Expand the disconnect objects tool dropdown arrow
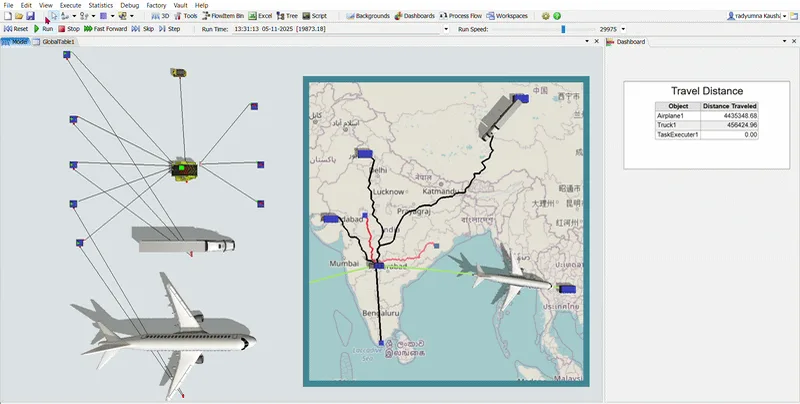Screen dimensions: 800x404 [x=93, y=16]
